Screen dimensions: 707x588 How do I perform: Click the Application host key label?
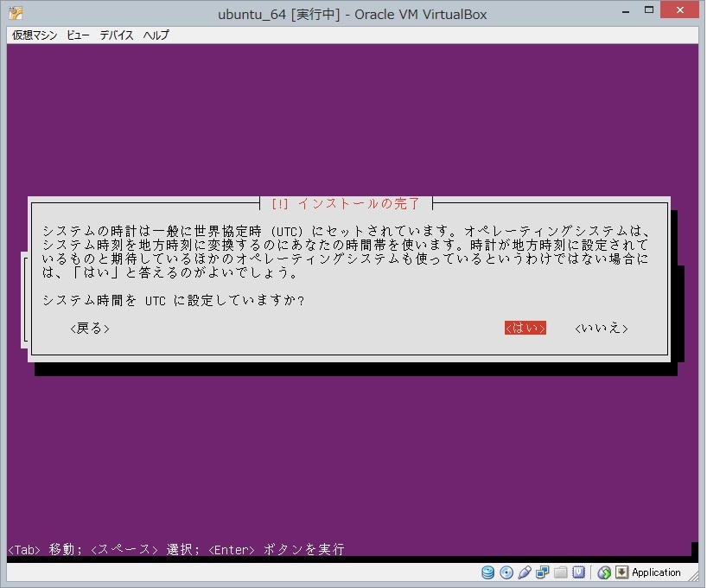656,572
